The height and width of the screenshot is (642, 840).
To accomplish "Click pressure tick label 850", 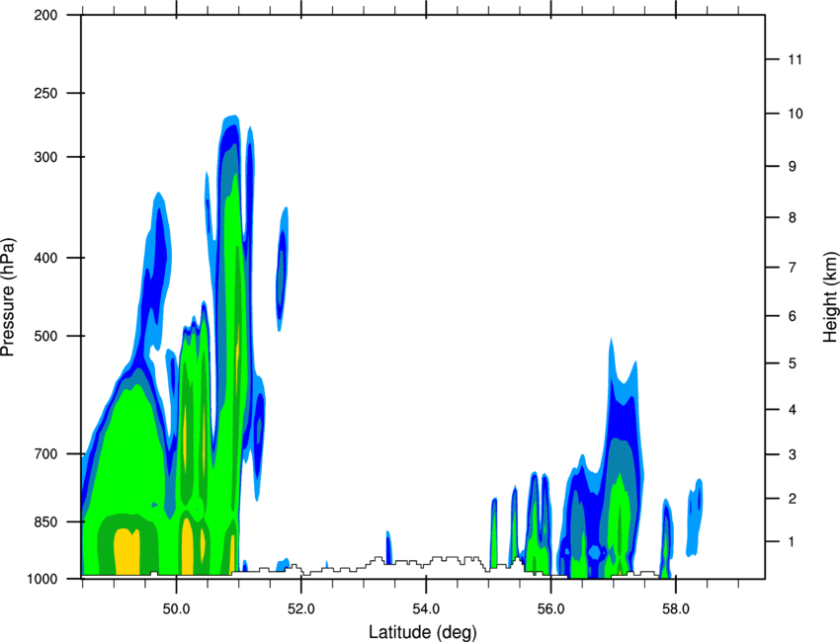I will [x=45, y=522].
